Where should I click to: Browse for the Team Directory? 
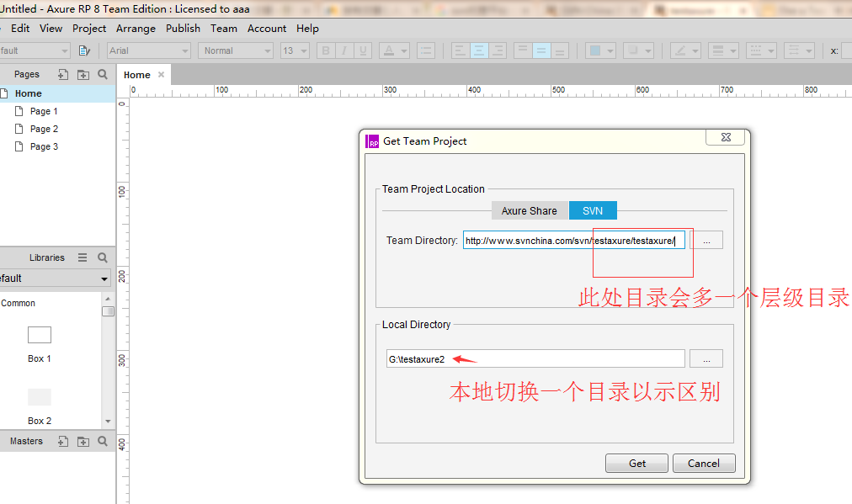(706, 240)
